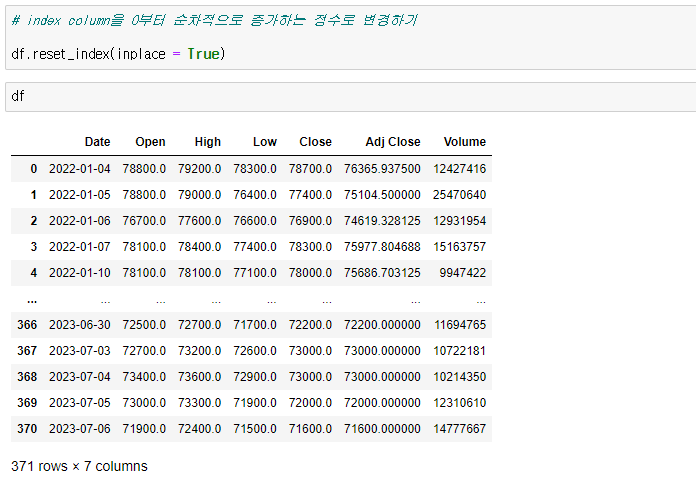This screenshot has width=696, height=484.
Task: Click Low value 76400.0
Action: tap(255, 194)
